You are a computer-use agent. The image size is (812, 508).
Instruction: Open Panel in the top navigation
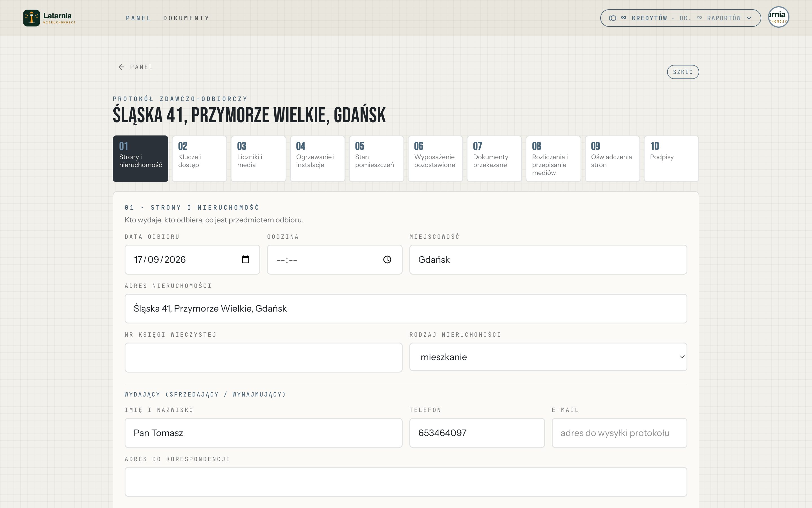[x=138, y=18]
